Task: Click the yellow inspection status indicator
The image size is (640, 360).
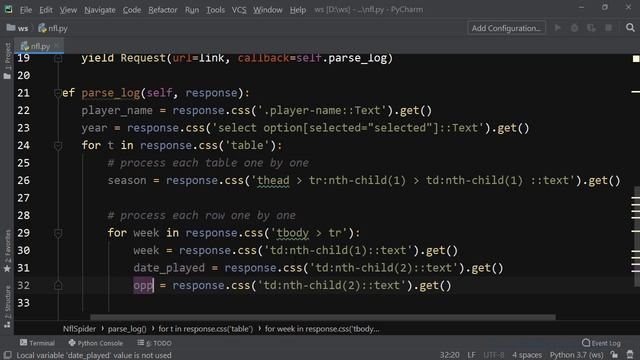Action: click(636, 59)
